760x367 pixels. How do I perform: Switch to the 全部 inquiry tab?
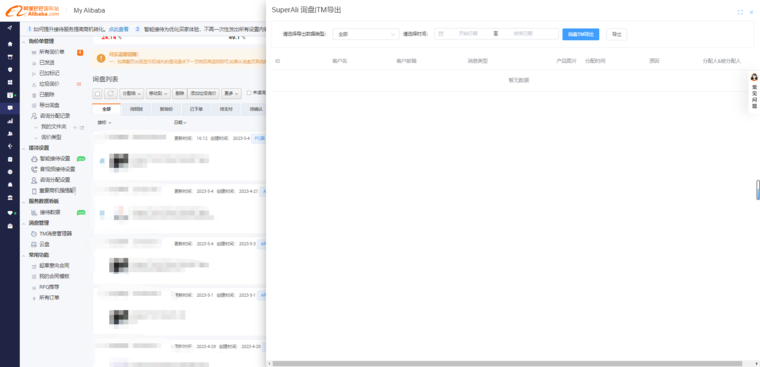106,109
